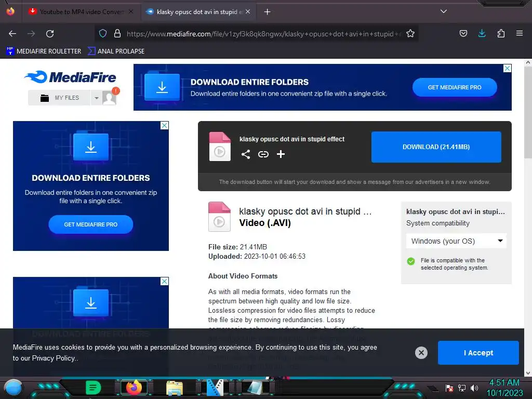
Task: Click the user avatar with notification
Action: 110,97
